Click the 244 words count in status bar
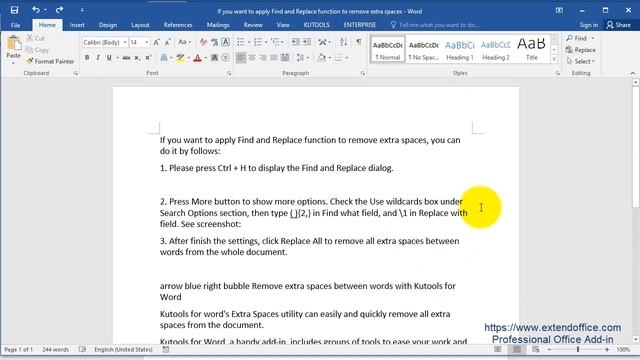This screenshot has width=640, height=360. 56,349
